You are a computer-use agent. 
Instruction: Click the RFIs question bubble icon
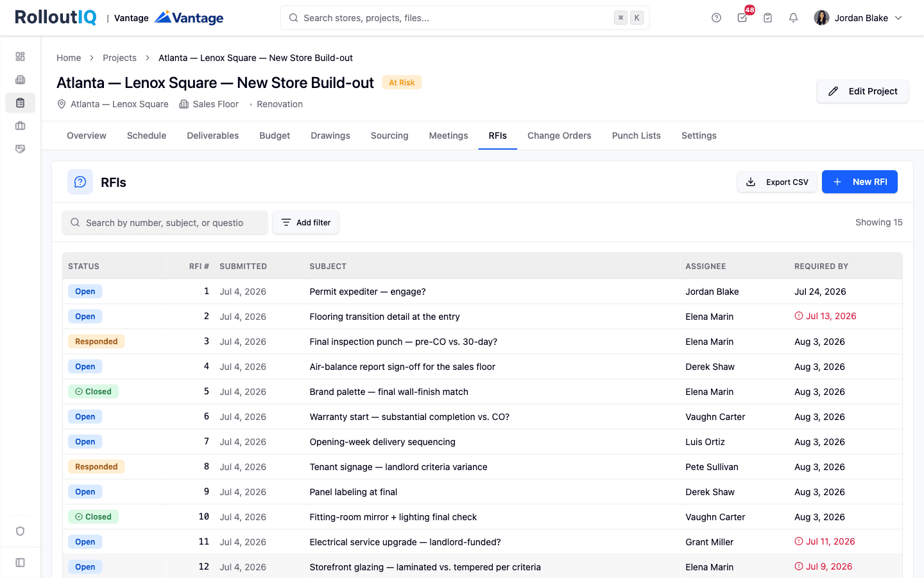pyautogui.click(x=80, y=182)
